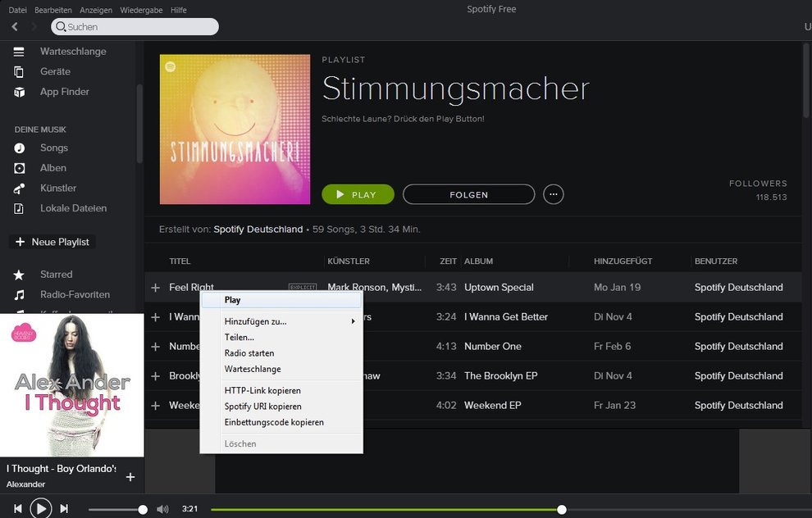
Task: Open the App Finder cube icon
Action: click(19, 92)
